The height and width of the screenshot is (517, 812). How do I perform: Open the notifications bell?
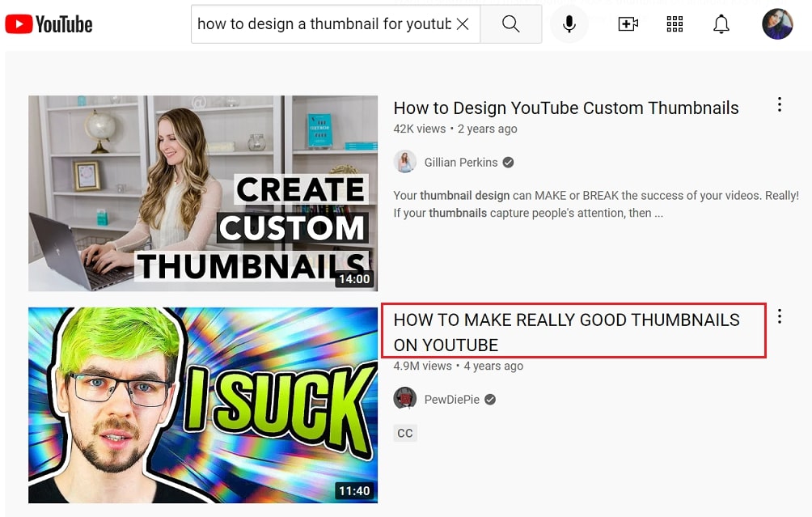721,23
